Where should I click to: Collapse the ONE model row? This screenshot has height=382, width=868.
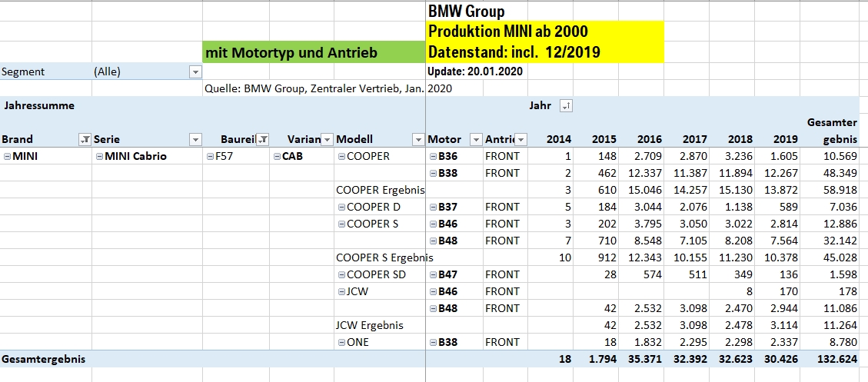pos(341,342)
